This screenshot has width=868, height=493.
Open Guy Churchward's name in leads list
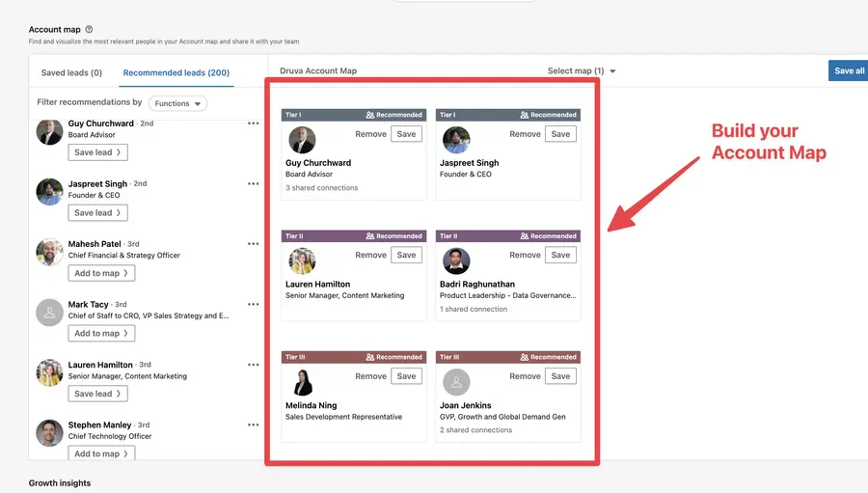coord(100,123)
